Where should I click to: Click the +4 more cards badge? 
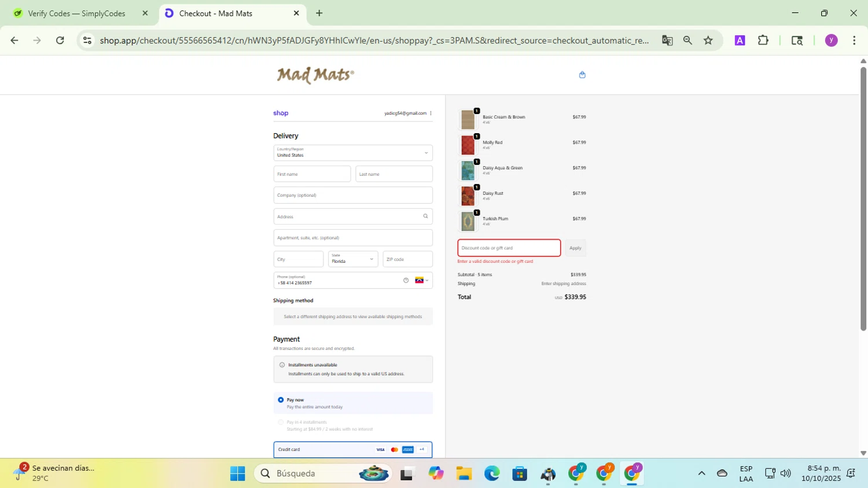(422, 449)
